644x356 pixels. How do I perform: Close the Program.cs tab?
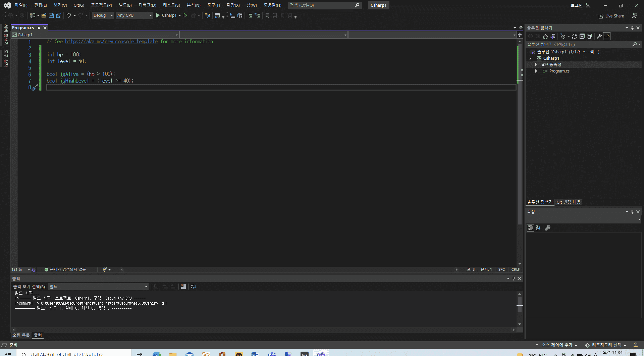45,28
